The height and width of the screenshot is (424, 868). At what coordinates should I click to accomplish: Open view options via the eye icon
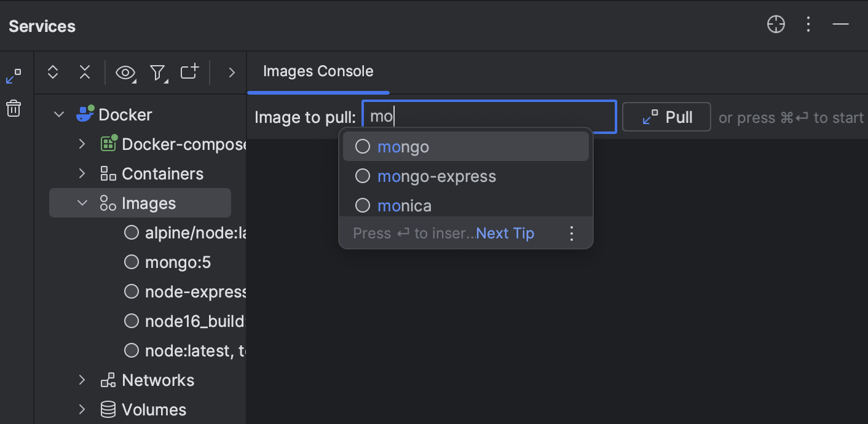point(125,72)
